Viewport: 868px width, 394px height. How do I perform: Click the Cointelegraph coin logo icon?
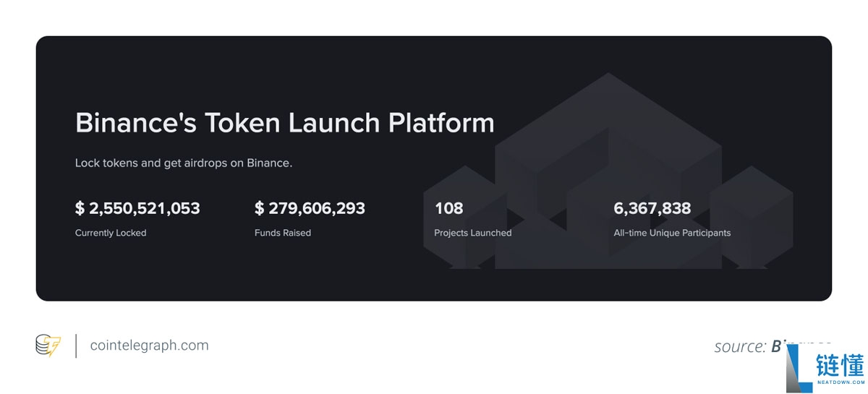[x=48, y=345]
